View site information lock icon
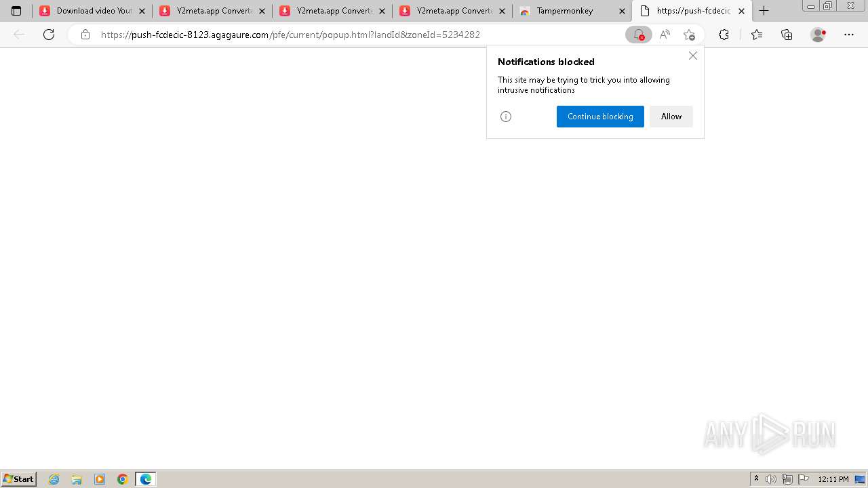The image size is (868, 488). 85,35
